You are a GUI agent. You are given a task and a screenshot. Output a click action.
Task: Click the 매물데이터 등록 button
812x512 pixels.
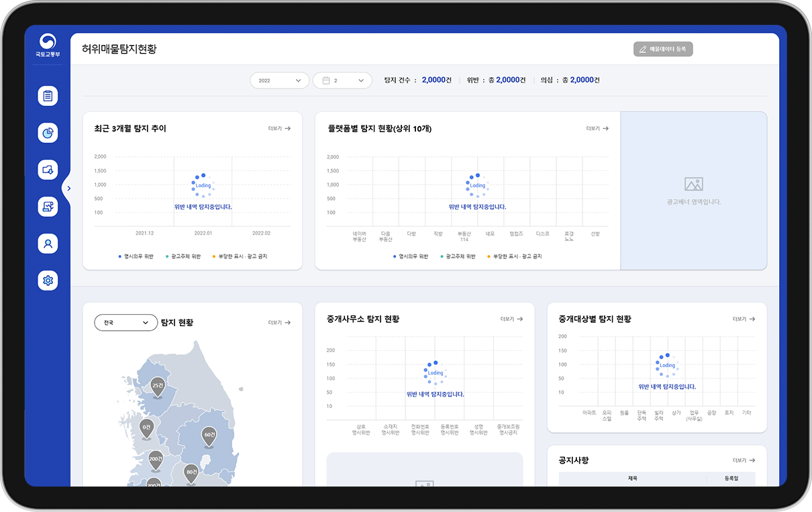(x=662, y=49)
